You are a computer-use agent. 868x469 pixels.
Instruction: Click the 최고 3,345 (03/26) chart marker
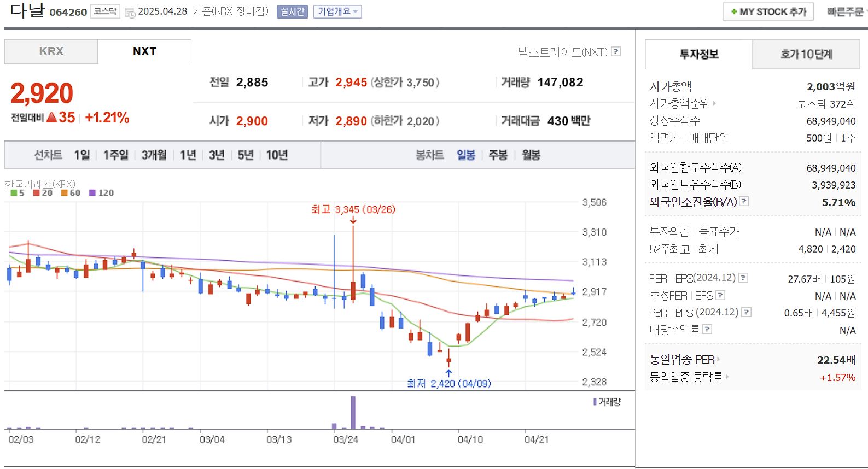tap(353, 209)
